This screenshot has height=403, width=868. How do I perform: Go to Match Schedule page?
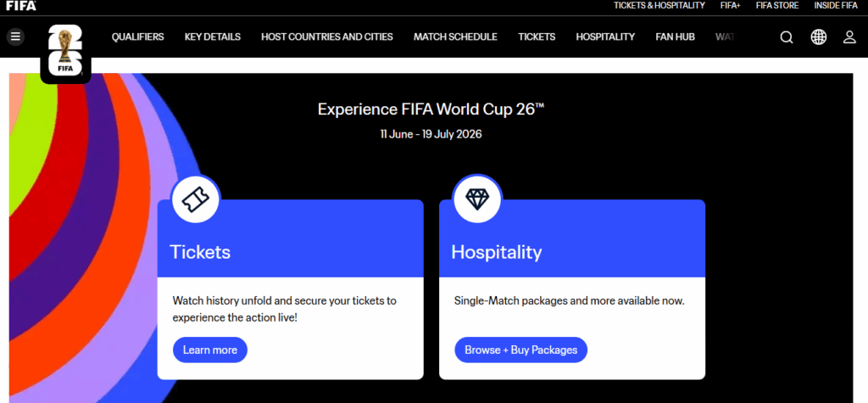(x=455, y=36)
